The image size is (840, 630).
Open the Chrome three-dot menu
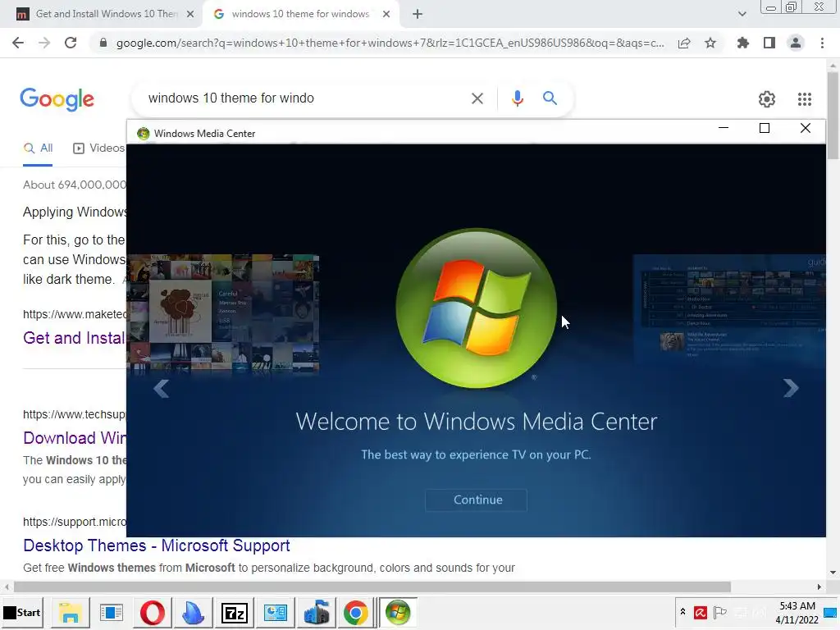(822, 43)
